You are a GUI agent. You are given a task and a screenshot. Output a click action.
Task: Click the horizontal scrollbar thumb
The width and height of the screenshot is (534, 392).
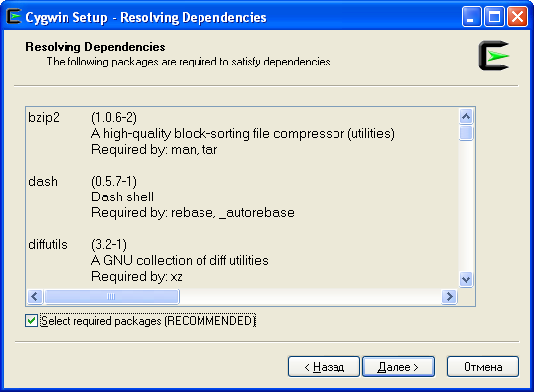(112, 297)
